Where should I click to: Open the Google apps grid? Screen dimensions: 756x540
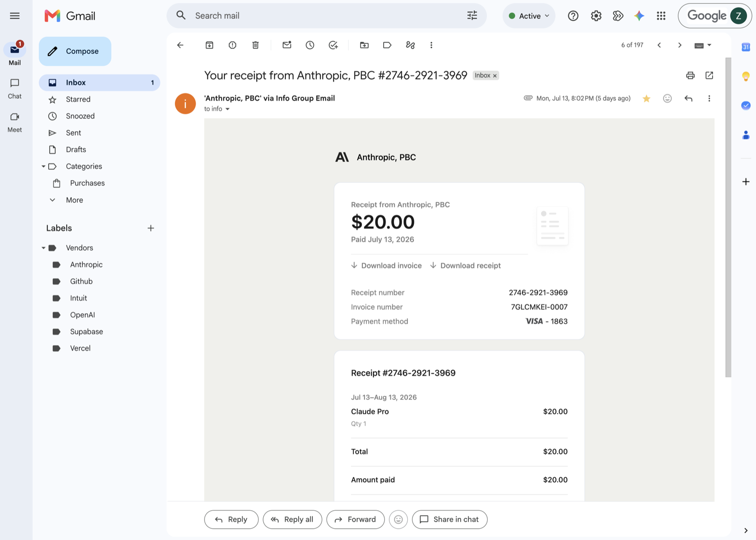(661, 16)
